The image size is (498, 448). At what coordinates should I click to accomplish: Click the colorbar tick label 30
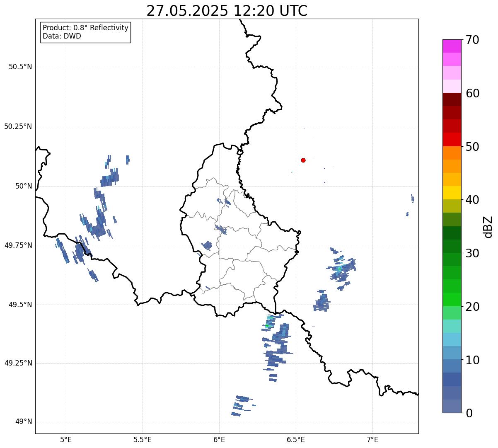(472, 253)
